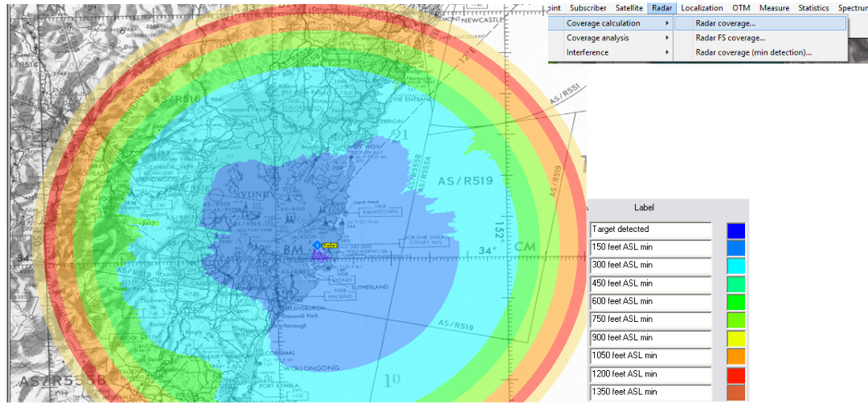The image size is (868, 407).
Task: Select the Measure menu
Action: (x=774, y=8)
